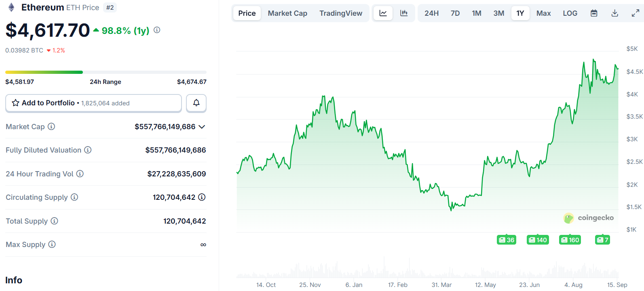Image resolution: width=644 pixels, height=291 pixels.
Task: Toggle the LOG scale option
Action: 570,13
